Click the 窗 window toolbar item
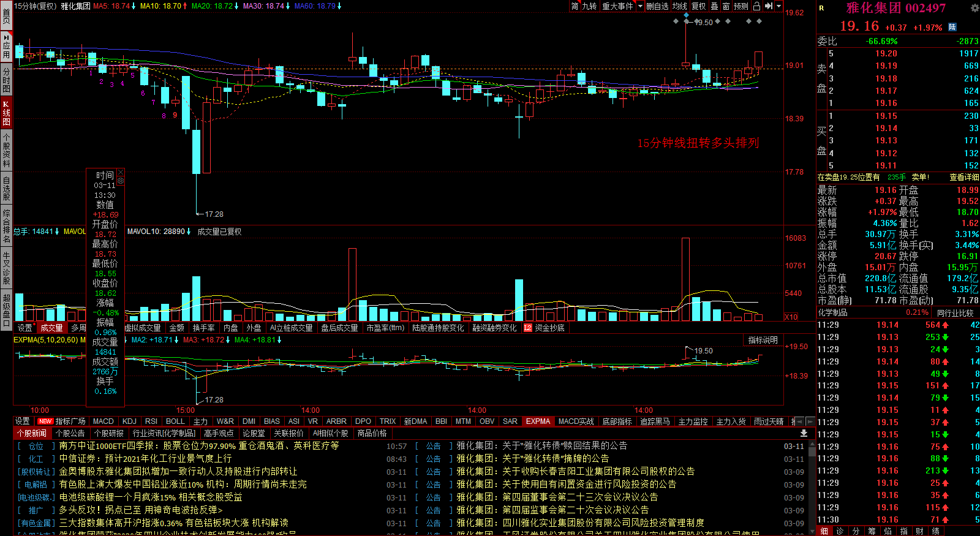 (x=726, y=6)
